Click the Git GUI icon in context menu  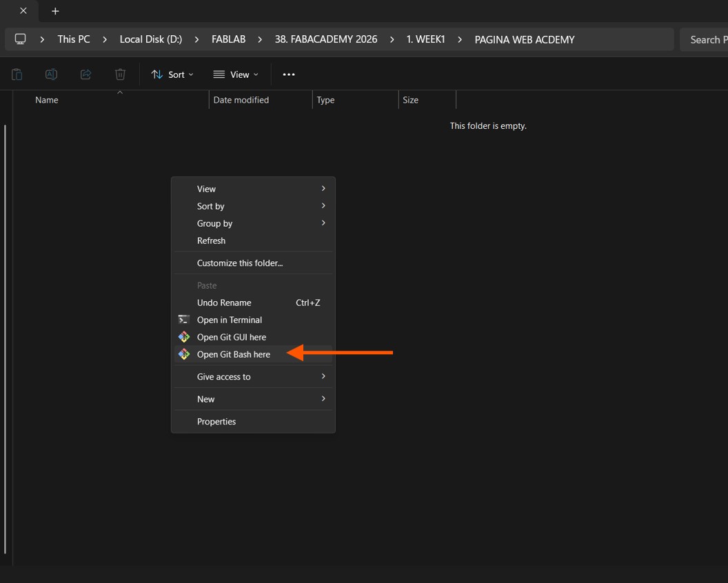coord(184,337)
